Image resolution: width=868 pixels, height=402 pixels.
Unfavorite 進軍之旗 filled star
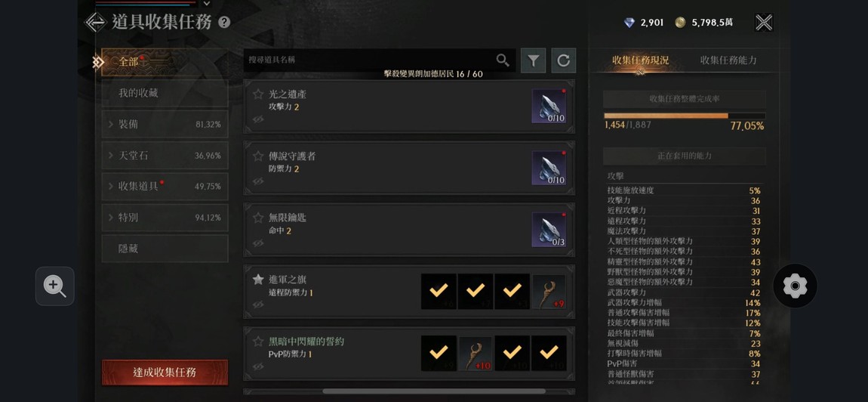(258, 280)
